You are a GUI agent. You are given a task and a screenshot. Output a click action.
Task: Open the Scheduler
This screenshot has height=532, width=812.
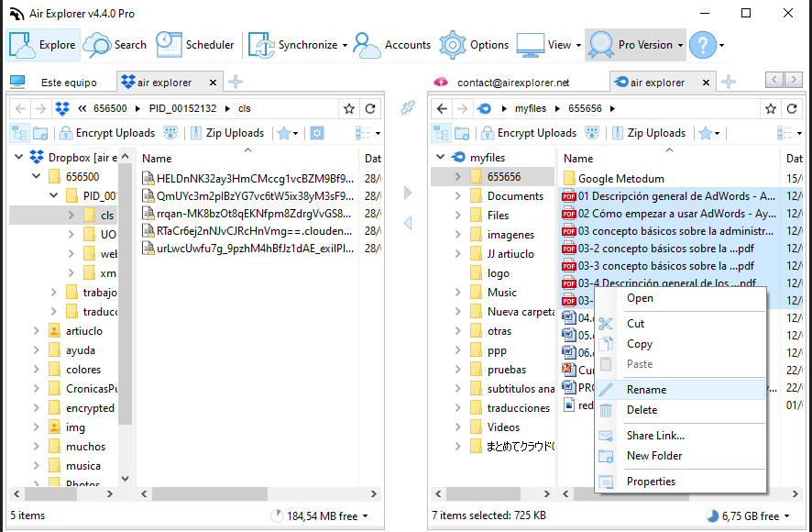(195, 45)
